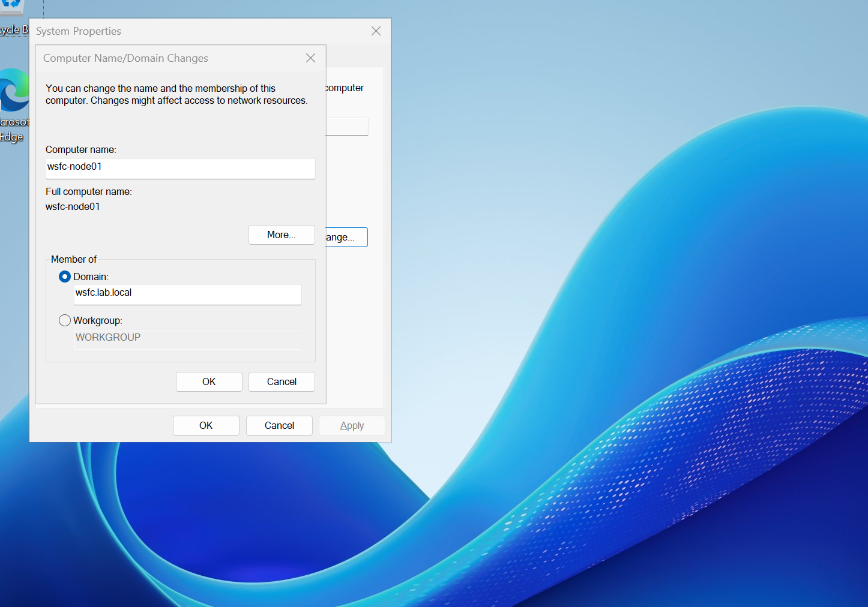
Task: Click the Domain name field wsfc.lab.local
Action: 188,295
